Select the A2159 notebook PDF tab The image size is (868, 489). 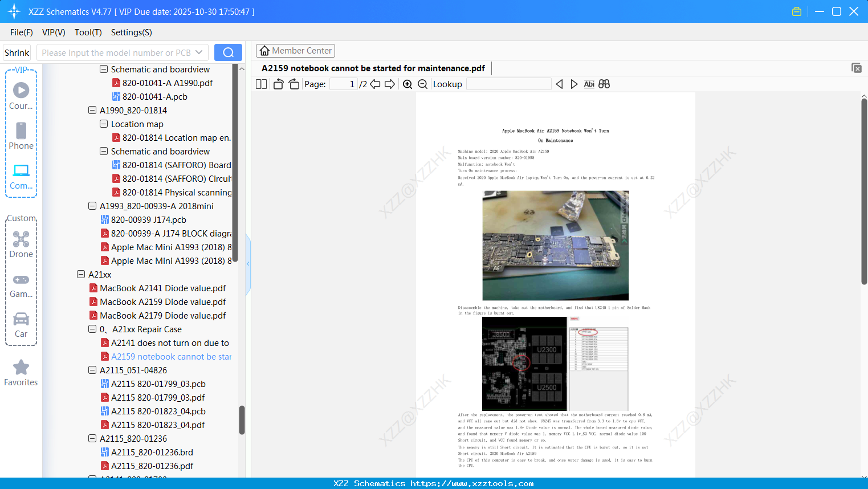(x=373, y=68)
